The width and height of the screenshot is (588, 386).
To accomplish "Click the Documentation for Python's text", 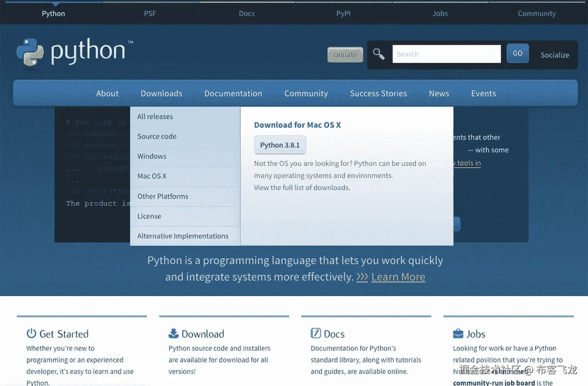I will (x=366, y=360).
